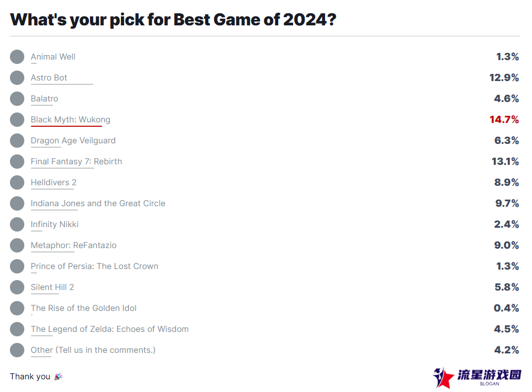This screenshot has width=532, height=392.
Task: Choose The Rise of the Golden Idol circle
Action: (x=17, y=308)
